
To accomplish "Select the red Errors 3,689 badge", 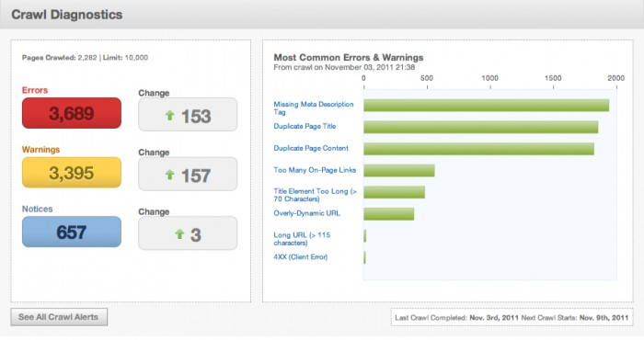I will [x=72, y=113].
